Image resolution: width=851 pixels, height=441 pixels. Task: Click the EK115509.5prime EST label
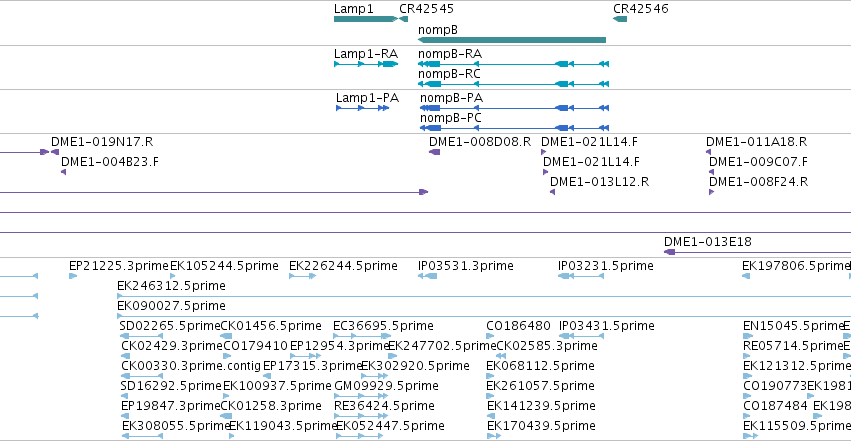coord(797,426)
